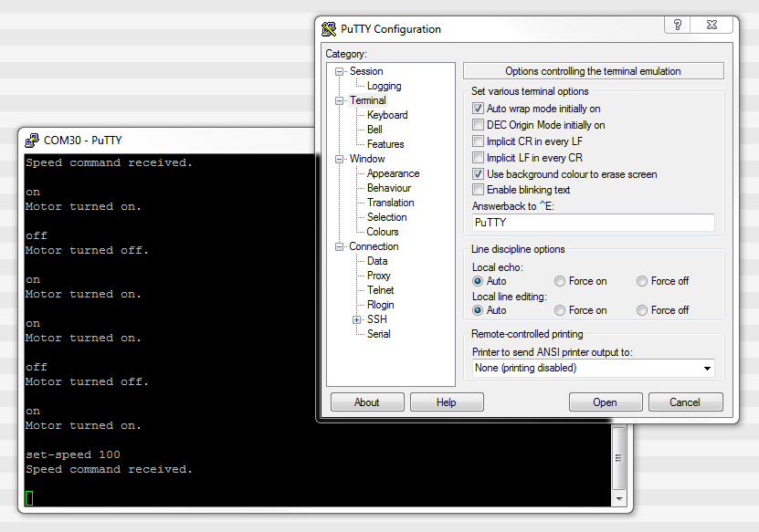
Task: Open the ANSI printer output dropdown
Action: tap(707, 369)
